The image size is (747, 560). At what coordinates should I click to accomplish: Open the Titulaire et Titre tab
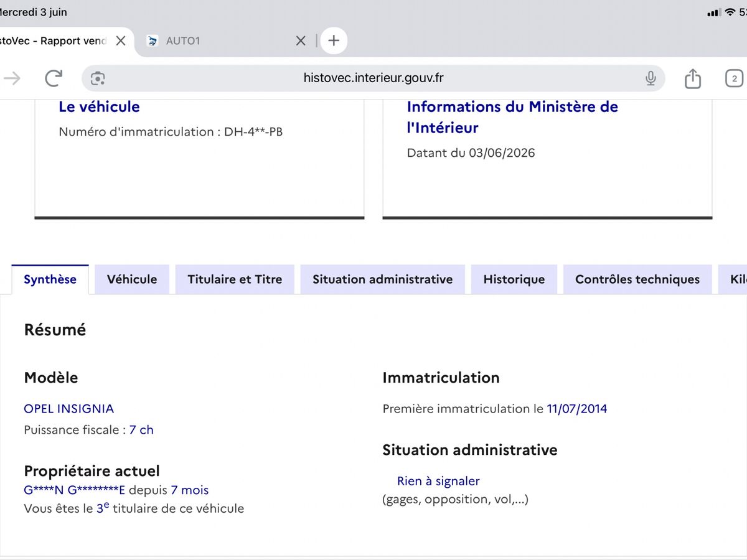click(235, 279)
